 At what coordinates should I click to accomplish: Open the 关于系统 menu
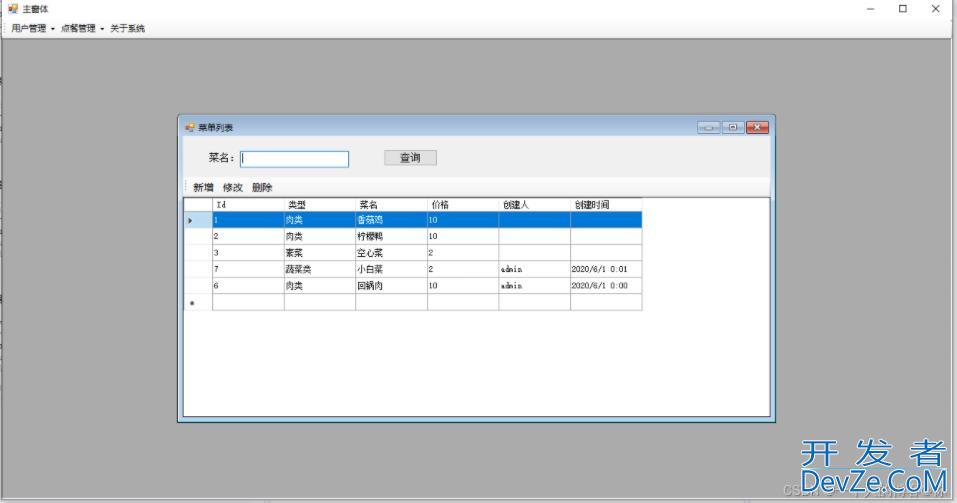(x=127, y=28)
